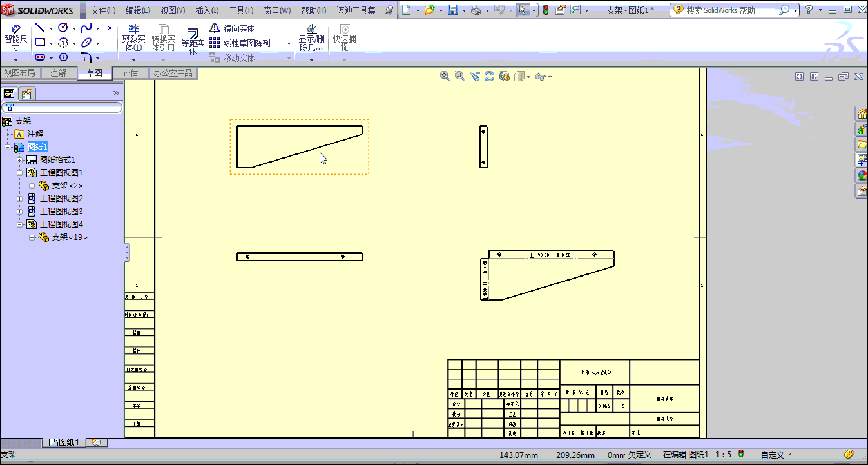The height and width of the screenshot is (465, 868).
Task: Expand feature manager panel with double chevron
Action: click(x=116, y=94)
